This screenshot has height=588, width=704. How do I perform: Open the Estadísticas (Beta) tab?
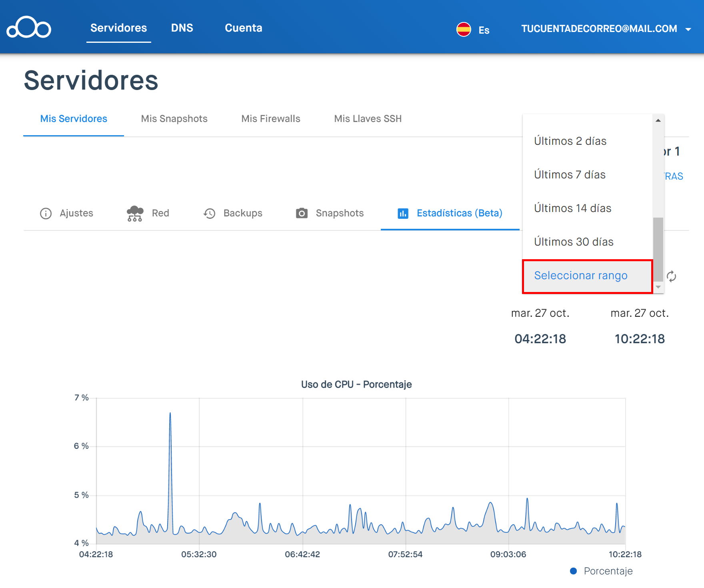tap(450, 213)
